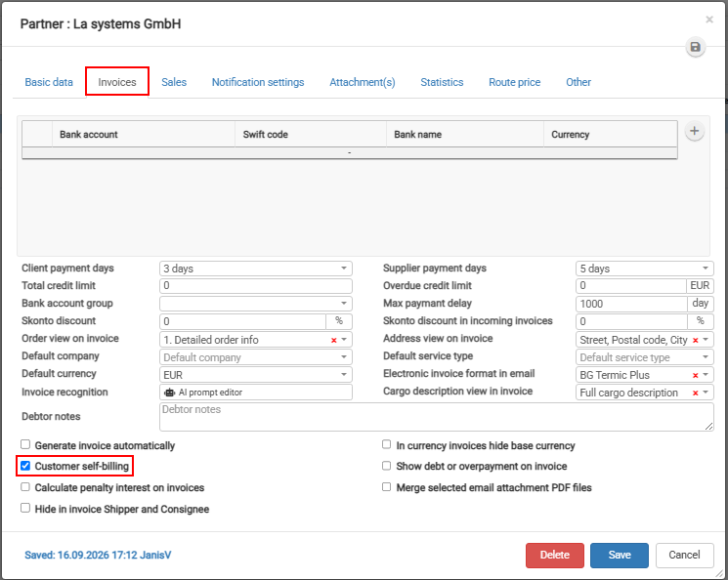Click the Overdue credit limit field
This screenshot has width=728, height=580.
click(x=631, y=286)
